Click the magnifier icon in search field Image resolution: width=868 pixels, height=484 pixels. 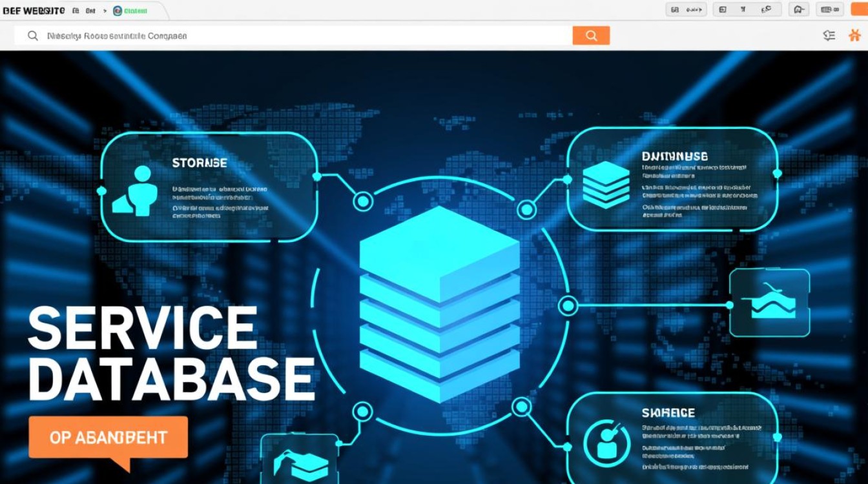click(33, 36)
